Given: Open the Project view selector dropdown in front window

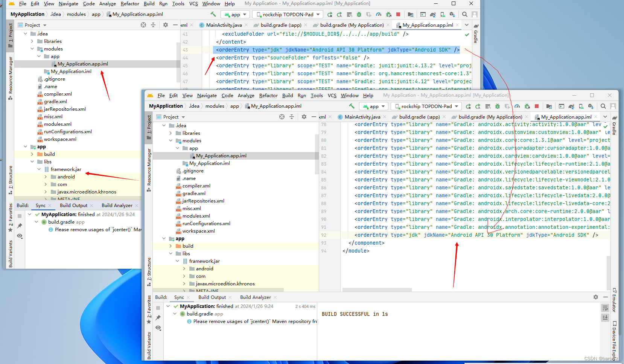Looking at the screenshot, I should point(170,117).
